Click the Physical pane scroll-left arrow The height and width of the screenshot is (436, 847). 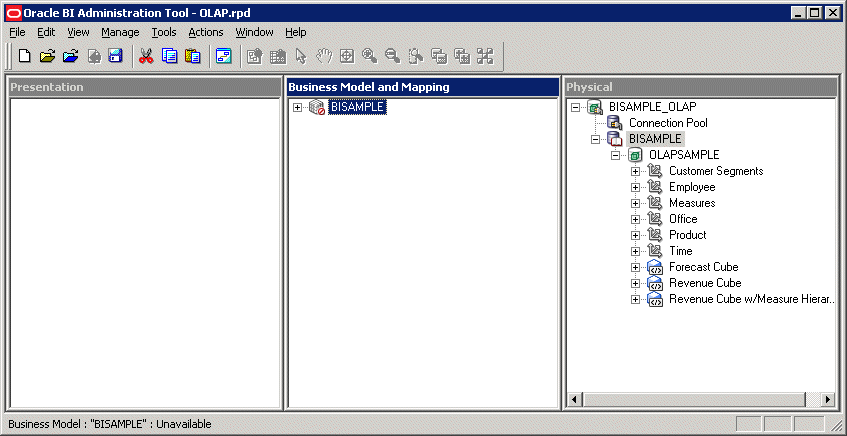click(574, 400)
